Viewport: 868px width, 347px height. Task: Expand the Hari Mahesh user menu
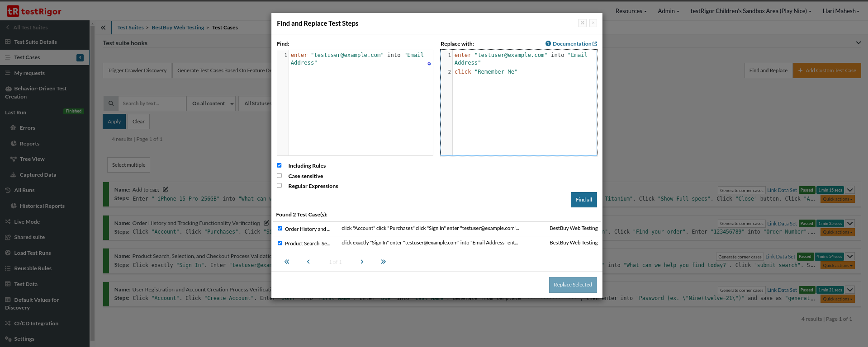[x=840, y=11]
